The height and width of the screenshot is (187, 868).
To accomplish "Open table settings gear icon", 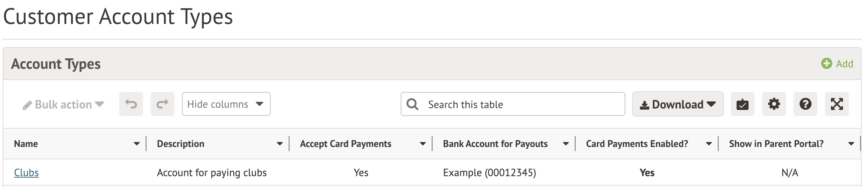I will point(774,104).
